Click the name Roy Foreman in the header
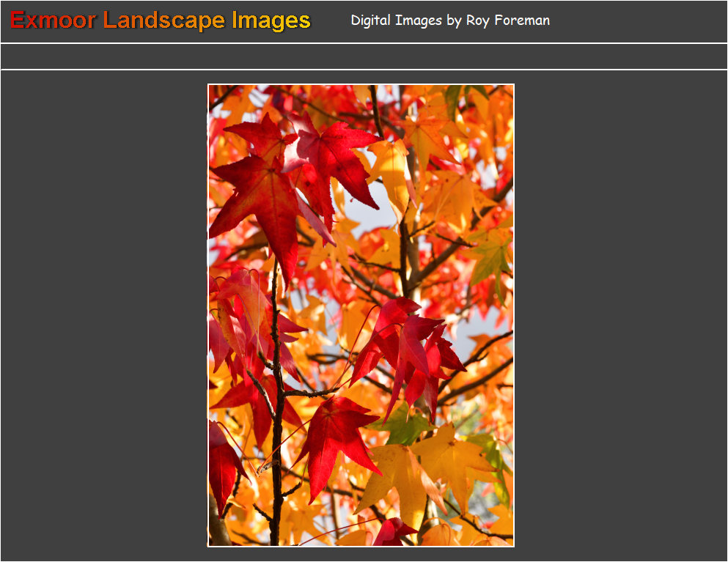 coord(508,21)
